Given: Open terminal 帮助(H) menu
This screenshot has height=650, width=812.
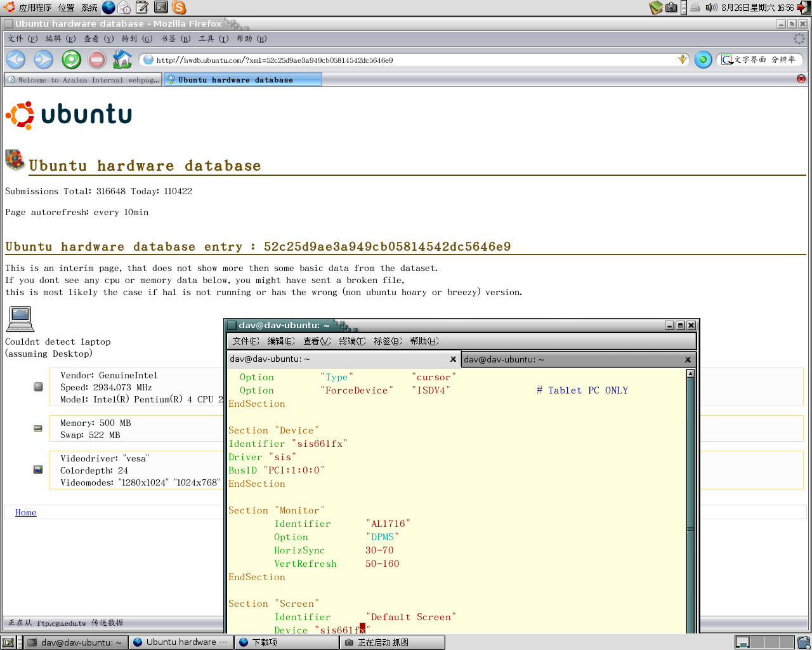Looking at the screenshot, I should point(424,341).
